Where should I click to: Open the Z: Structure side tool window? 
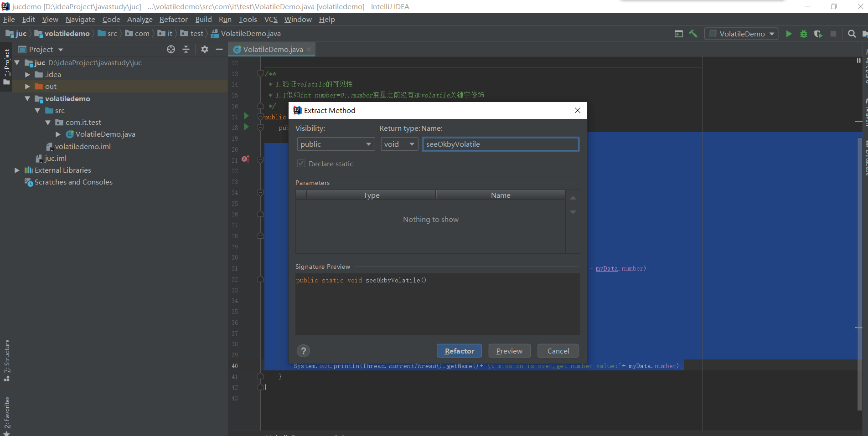(x=6, y=360)
